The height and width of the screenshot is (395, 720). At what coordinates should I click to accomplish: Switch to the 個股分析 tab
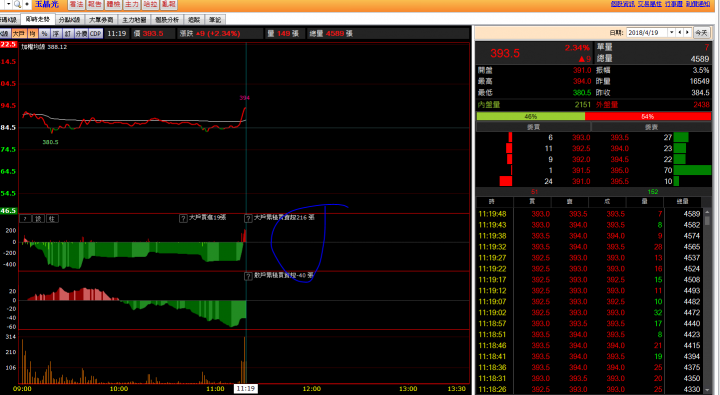tap(167, 20)
